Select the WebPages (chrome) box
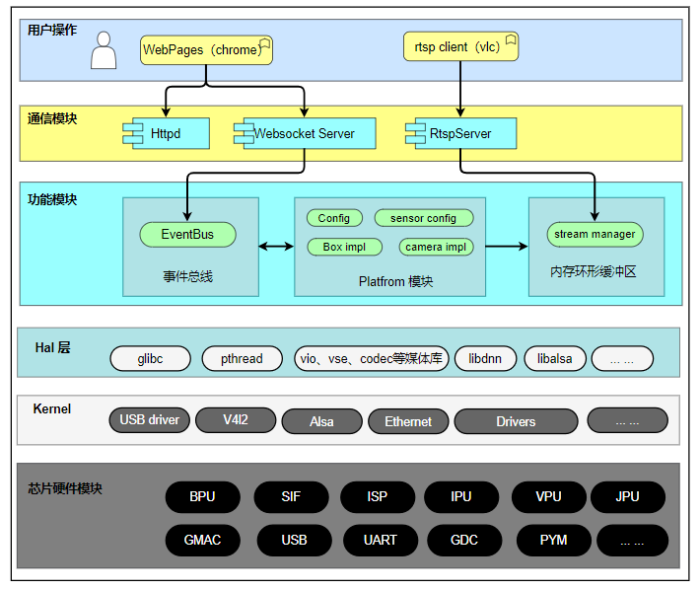The image size is (700, 590). pyautogui.click(x=206, y=50)
